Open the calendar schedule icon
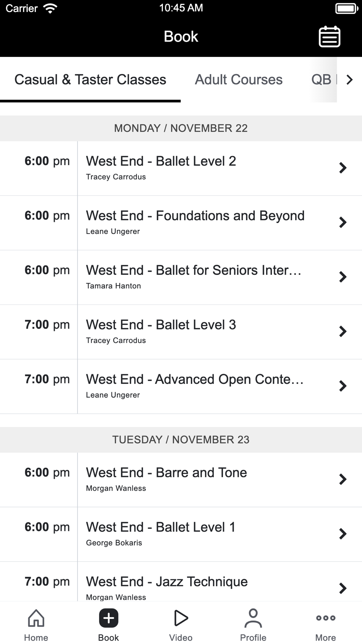This screenshot has height=644, width=362. pos(329,37)
